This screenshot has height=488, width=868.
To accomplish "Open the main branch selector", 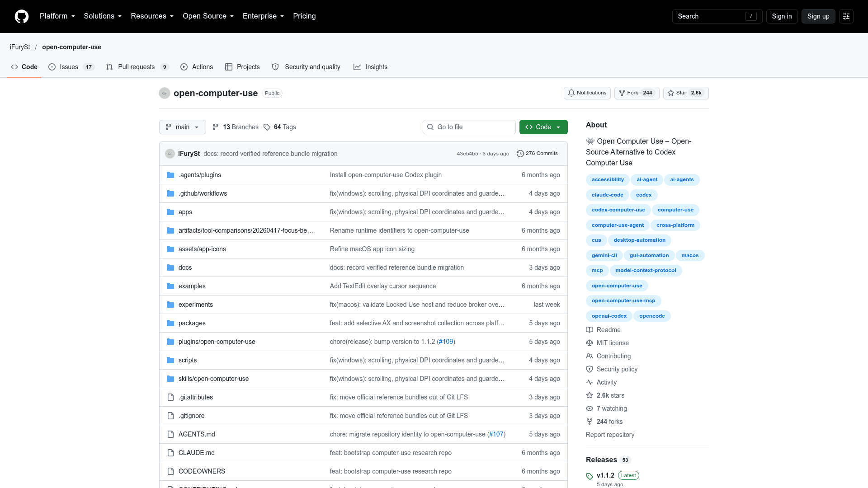I will tap(183, 127).
